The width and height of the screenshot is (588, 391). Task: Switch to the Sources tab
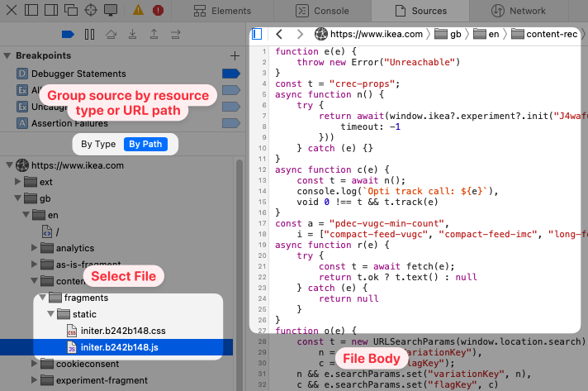[420, 11]
